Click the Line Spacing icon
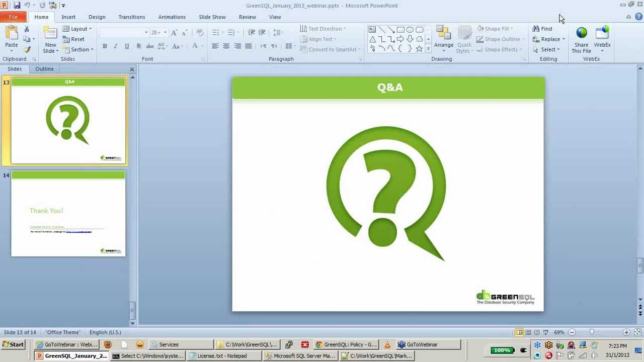644x362 pixels. pos(278,32)
